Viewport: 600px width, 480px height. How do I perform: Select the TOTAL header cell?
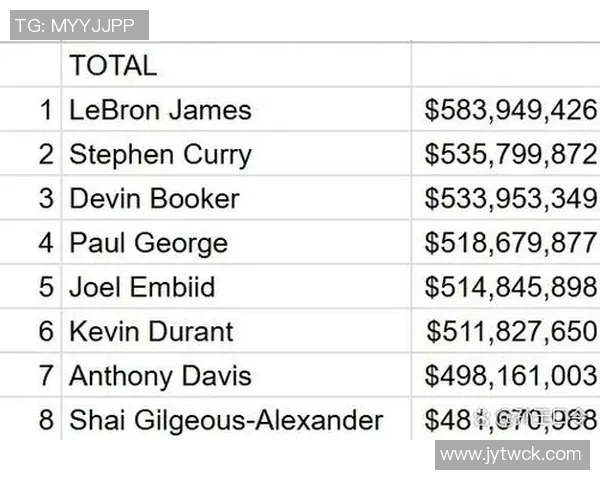coord(113,66)
